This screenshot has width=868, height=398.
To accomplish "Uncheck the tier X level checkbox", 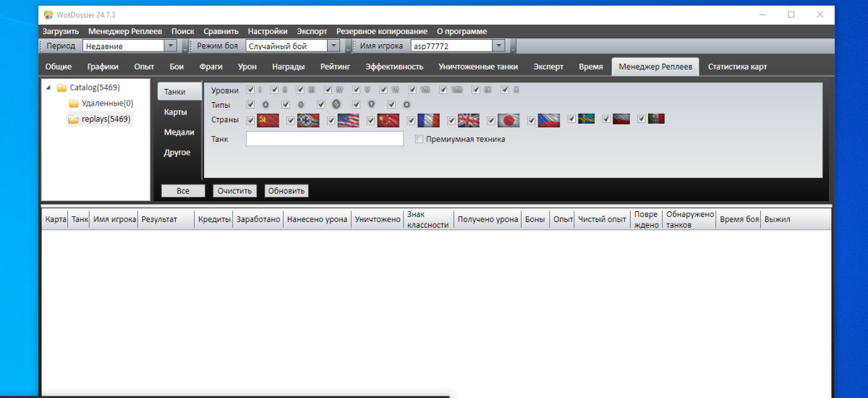I will (x=505, y=90).
